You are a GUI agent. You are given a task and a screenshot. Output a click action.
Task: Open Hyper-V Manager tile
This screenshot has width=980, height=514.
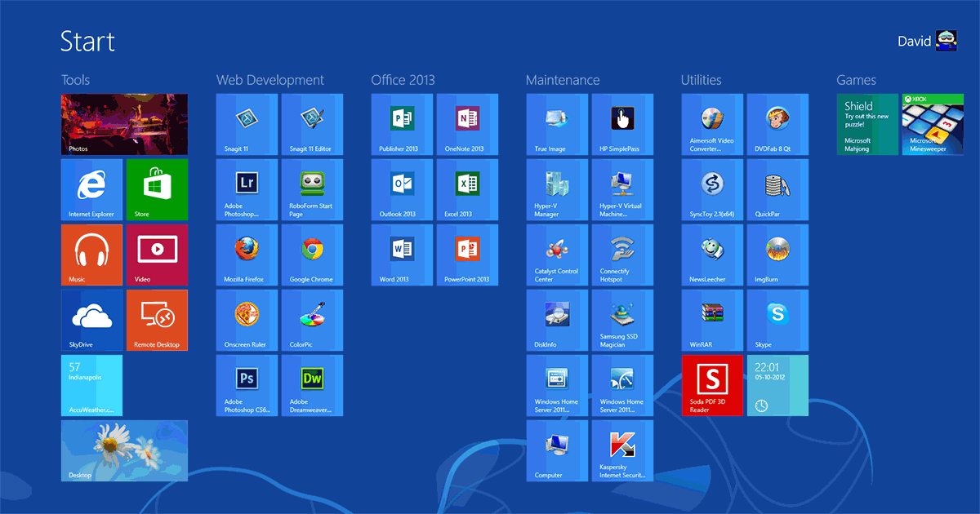pyautogui.click(x=557, y=189)
